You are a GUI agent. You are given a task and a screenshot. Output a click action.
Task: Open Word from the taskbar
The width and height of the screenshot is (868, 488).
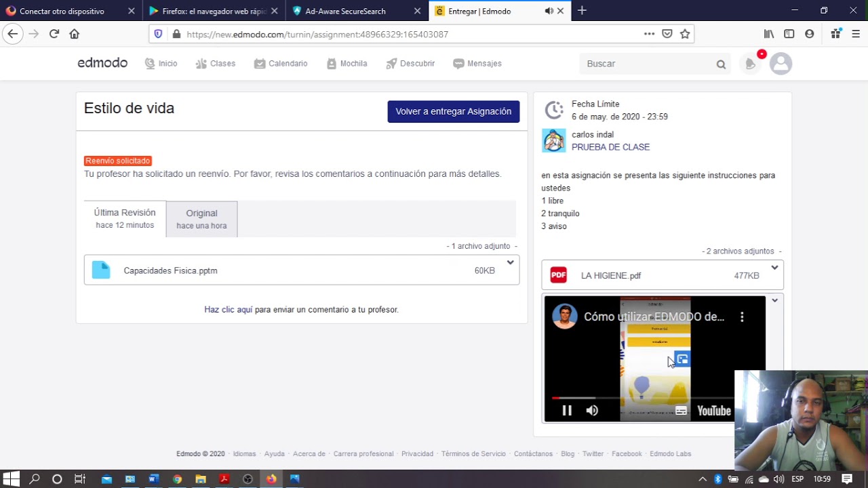pyautogui.click(x=153, y=479)
